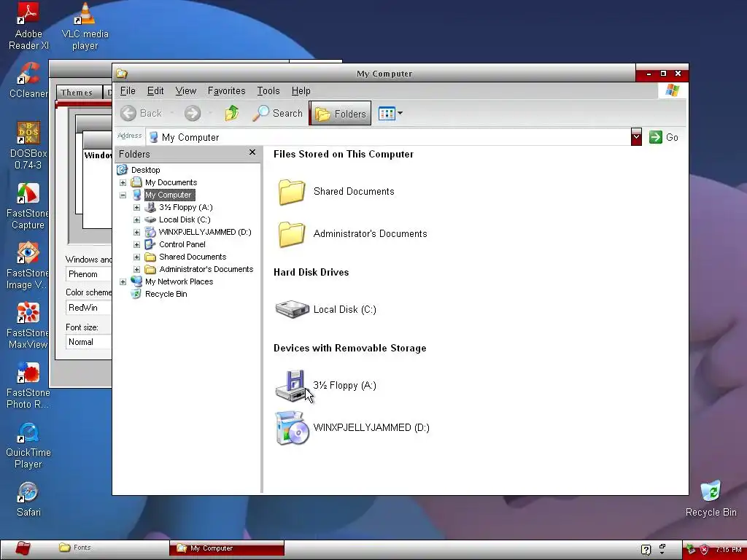This screenshot has width=747, height=560.
Task: Open the Edit menu
Action: click(155, 90)
